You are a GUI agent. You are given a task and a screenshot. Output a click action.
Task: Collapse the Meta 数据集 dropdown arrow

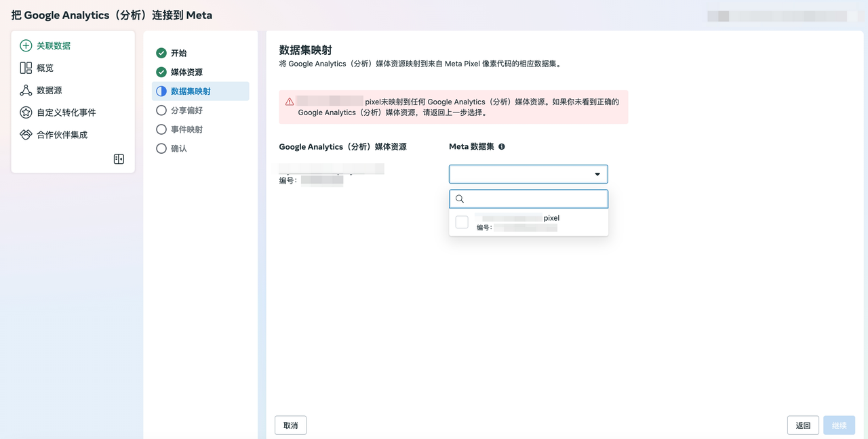(597, 175)
